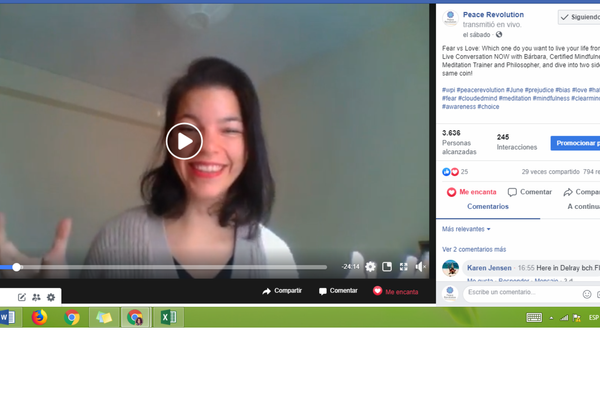Image resolution: width=600 pixels, height=400 pixels.
Task: Play the video with center play button
Action: (184, 141)
